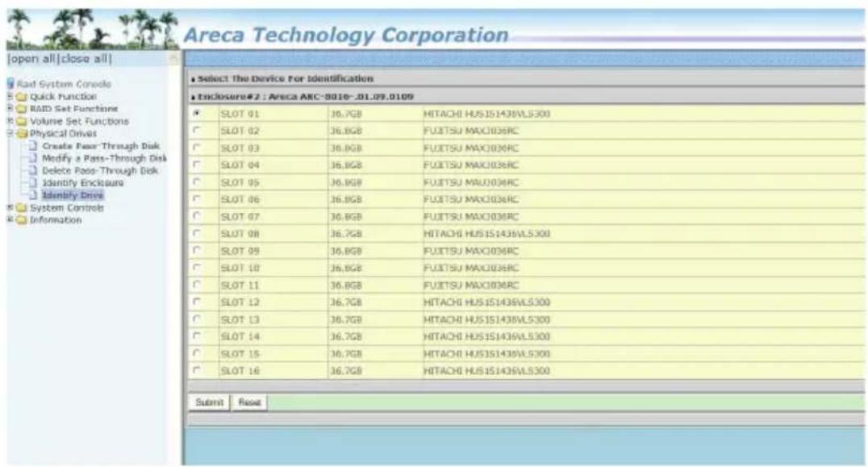
Task: Click the Raid System Console icon
Action: 10,84
